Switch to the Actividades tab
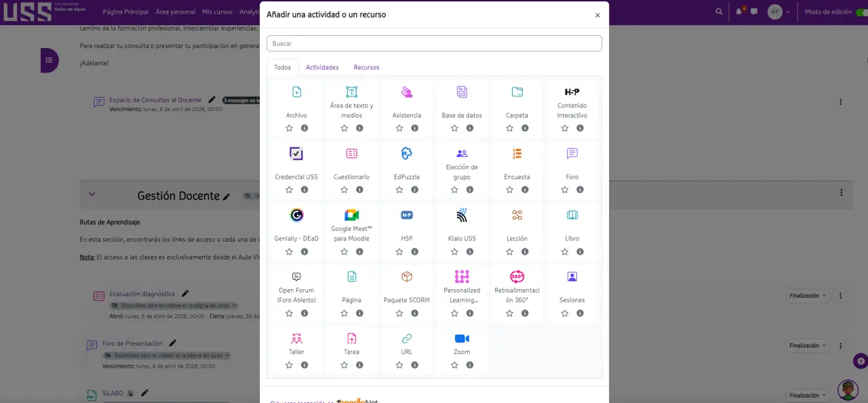 tap(322, 67)
